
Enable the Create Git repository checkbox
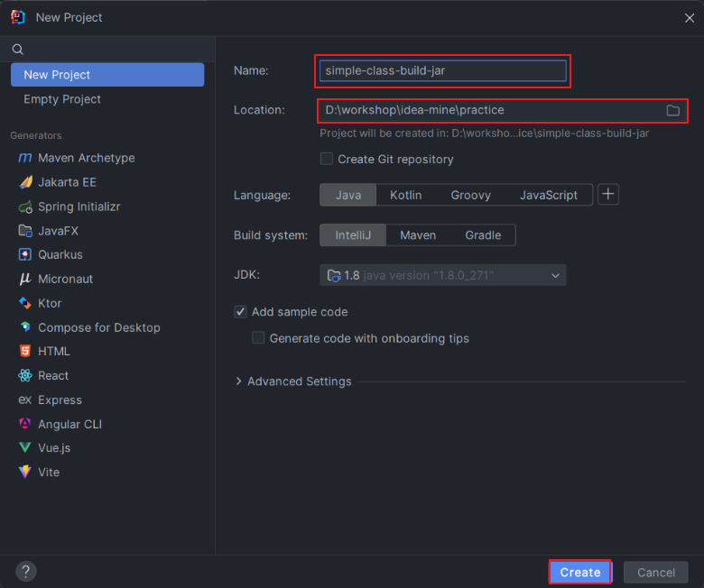point(327,159)
